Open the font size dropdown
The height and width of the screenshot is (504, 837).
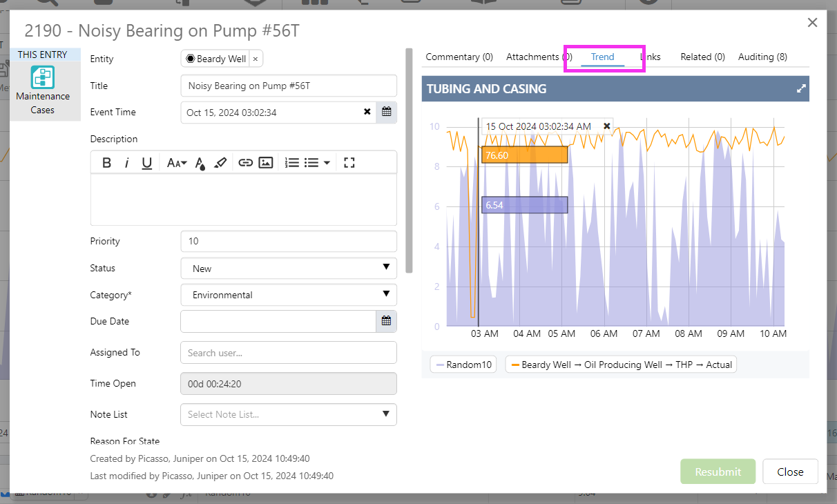[177, 163]
